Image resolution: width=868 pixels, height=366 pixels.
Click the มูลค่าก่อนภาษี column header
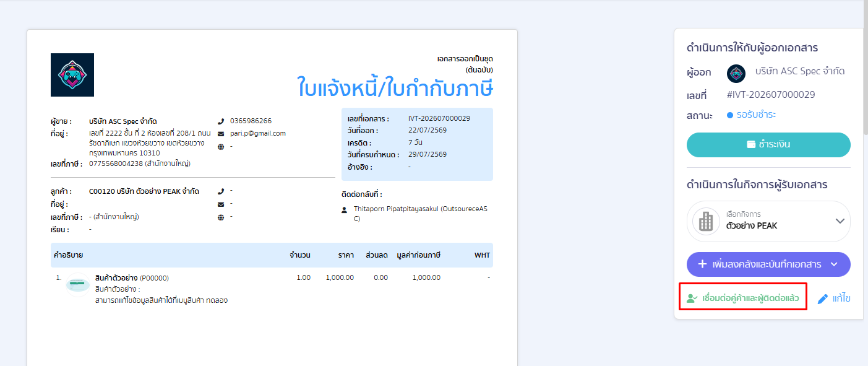419,255
